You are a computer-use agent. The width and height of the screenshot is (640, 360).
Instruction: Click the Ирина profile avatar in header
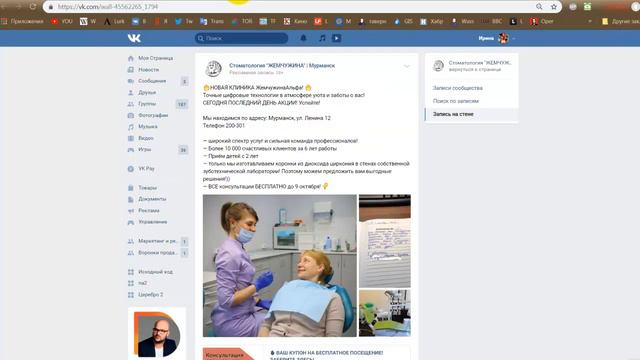tap(503, 38)
